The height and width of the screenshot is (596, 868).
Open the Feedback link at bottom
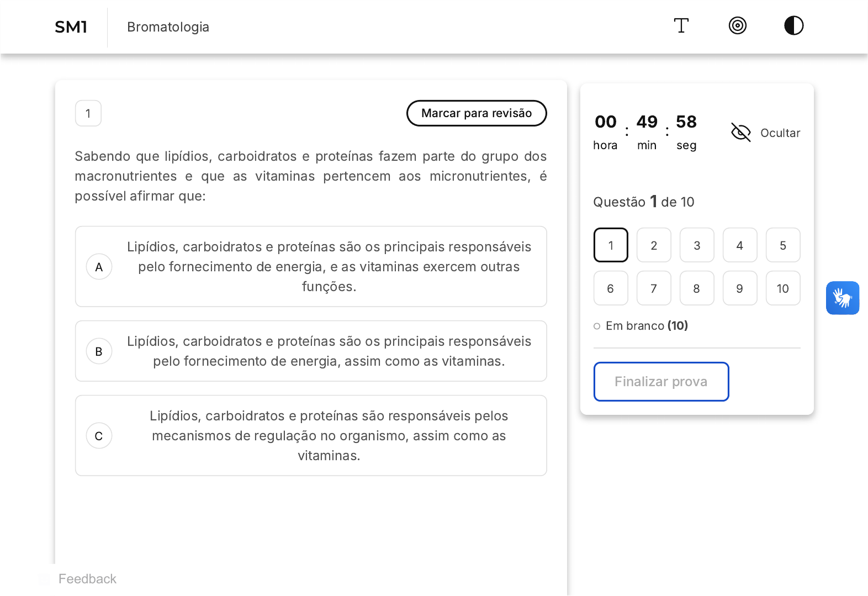pos(87,579)
